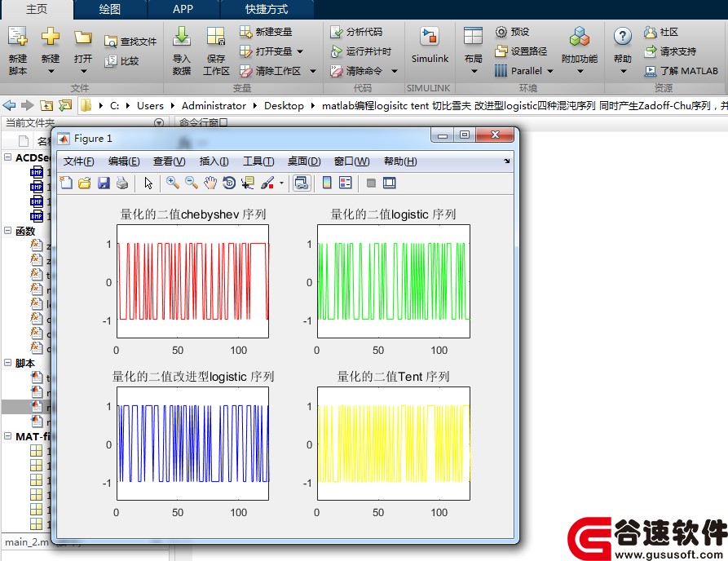Click 设置路径 (set path)
This screenshot has width=728, height=561.
(521, 51)
